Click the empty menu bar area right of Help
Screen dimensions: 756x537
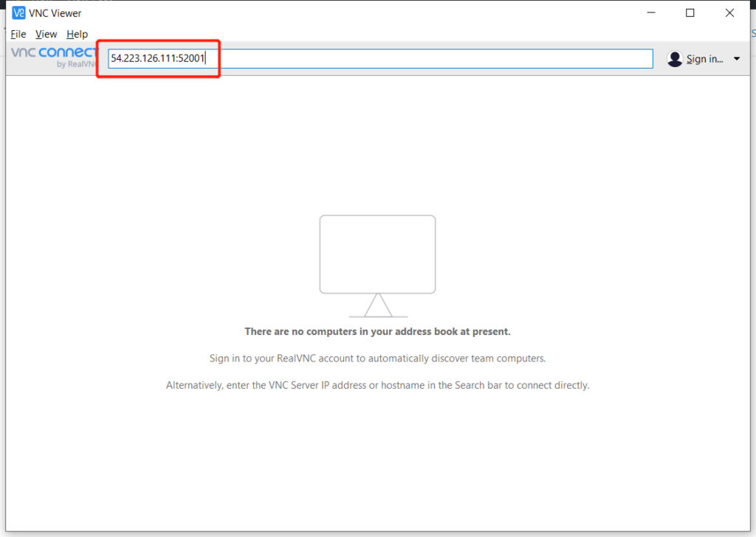click(x=369, y=34)
